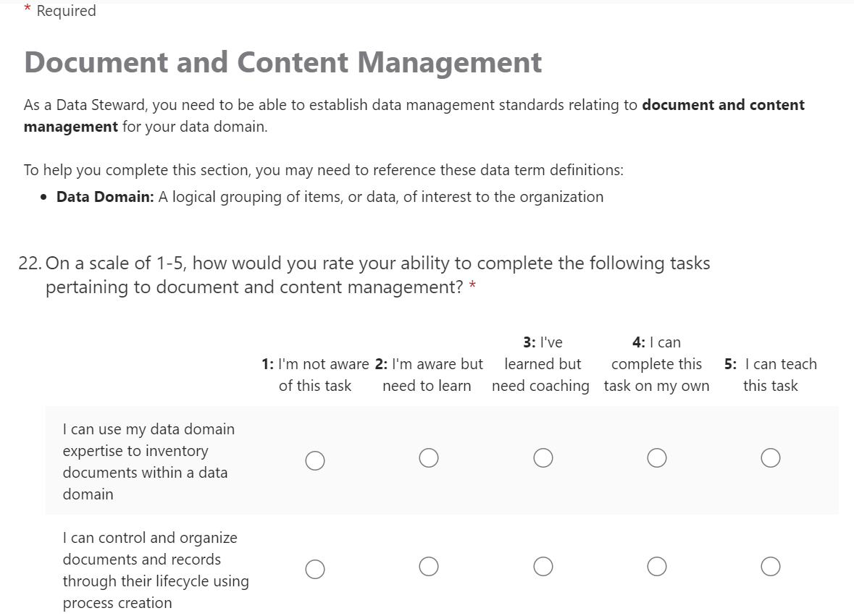Click the 'control and organize documents' row label
This screenshot has height=616, width=854.
pos(155,570)
